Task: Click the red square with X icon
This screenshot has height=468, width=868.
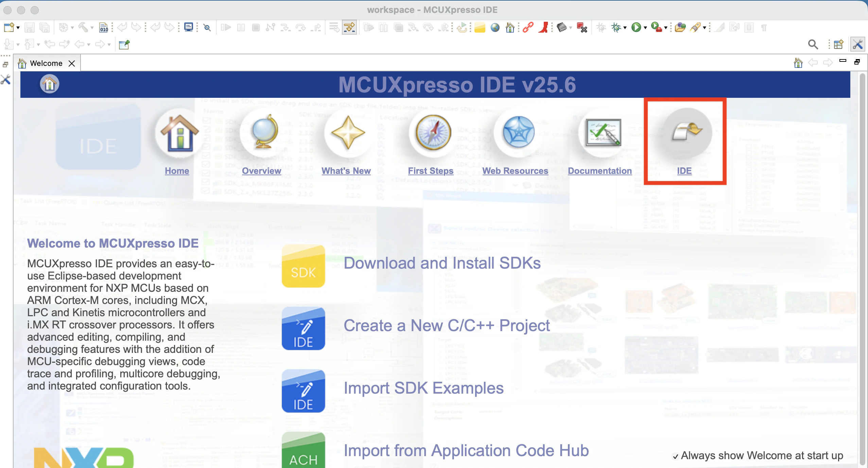Action: pos(582,27)
